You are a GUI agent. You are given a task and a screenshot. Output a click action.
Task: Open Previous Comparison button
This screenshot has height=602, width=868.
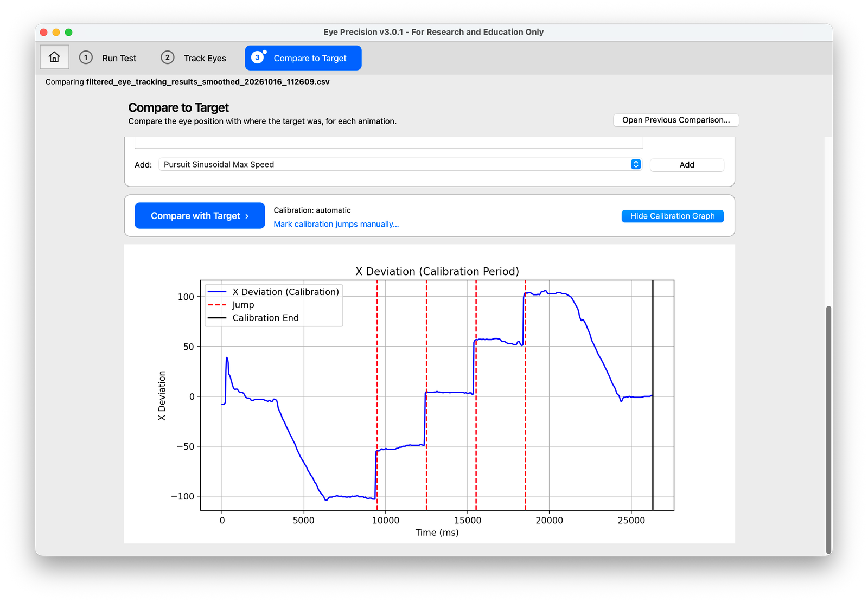click(676, 120)
